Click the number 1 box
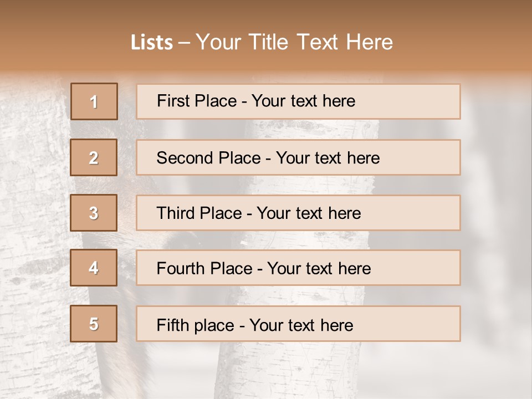532x399 pixels. tap(94, 101)
